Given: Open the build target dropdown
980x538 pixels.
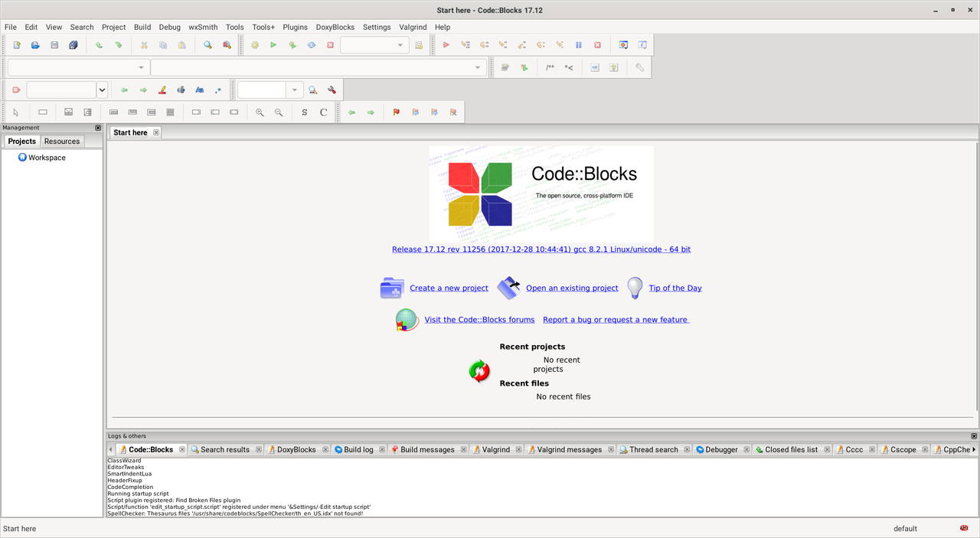Looking at the screenshot, I should pyautogui.click(x=400, y=45).
